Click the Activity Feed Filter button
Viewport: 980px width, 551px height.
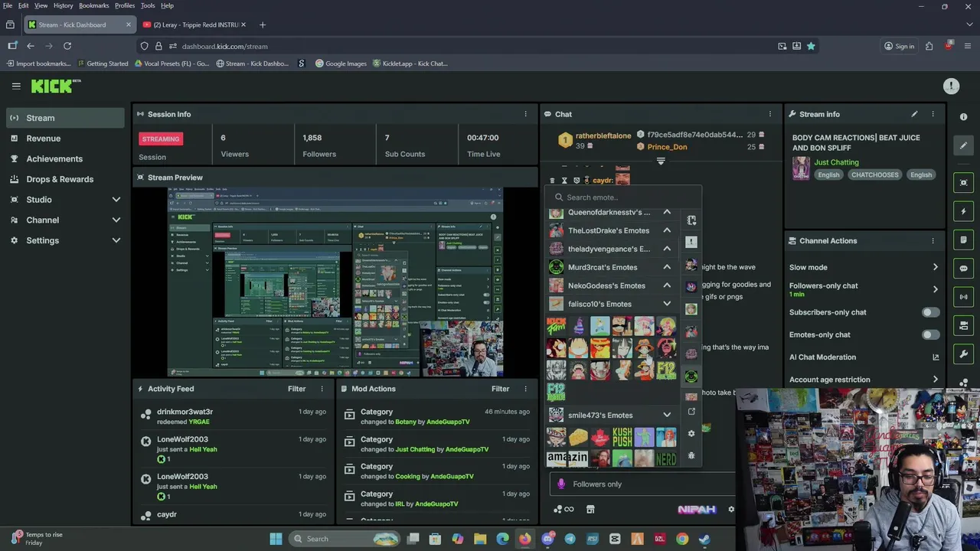(296, 389)
